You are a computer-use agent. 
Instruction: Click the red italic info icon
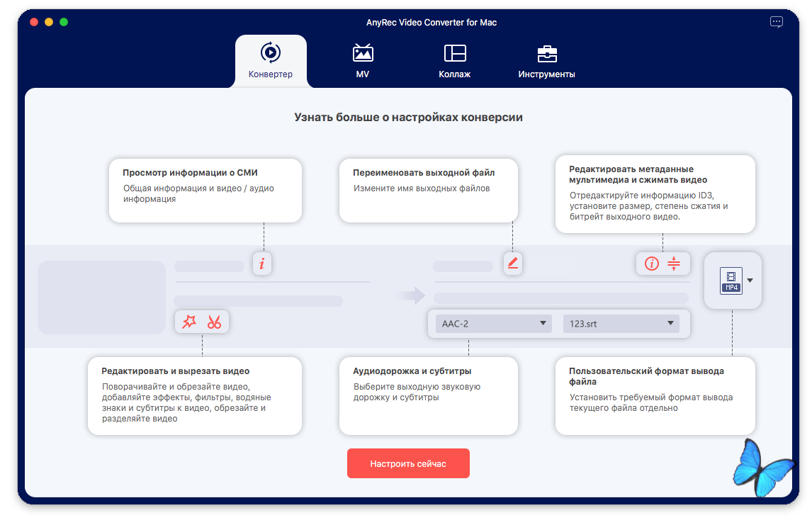(x=262, y=264)
